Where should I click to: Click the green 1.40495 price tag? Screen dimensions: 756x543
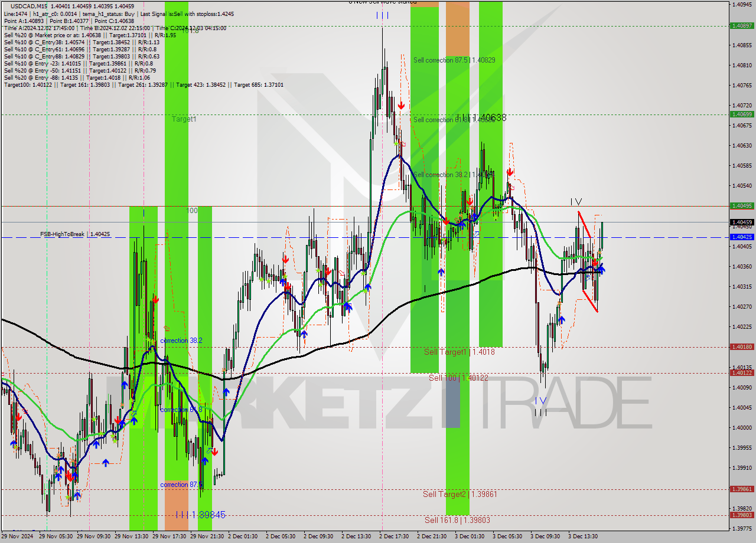pos(742,206)
